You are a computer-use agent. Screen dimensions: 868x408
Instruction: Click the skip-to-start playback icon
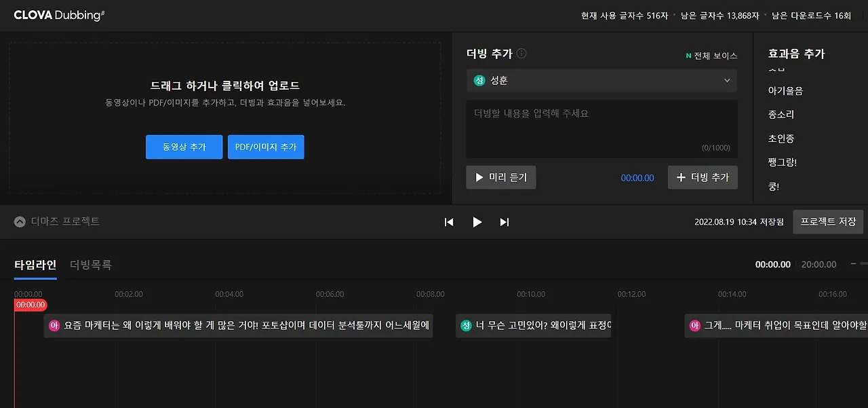(448, 222)
